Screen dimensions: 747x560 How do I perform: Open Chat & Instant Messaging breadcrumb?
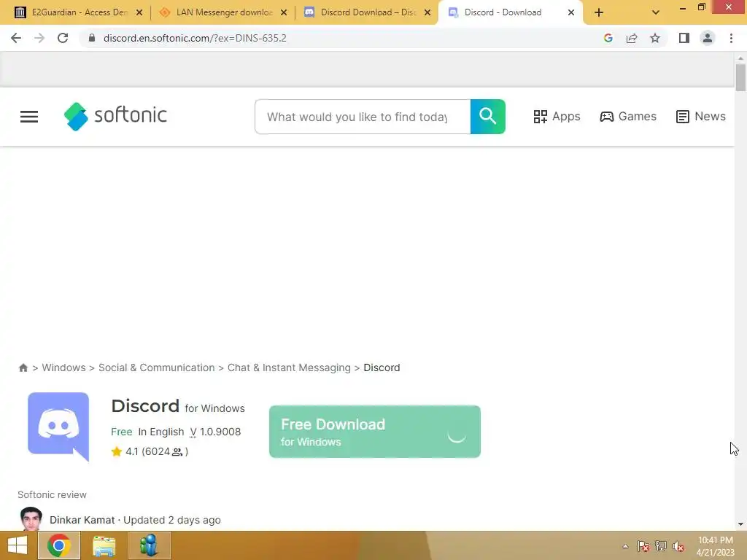pyautogui.click(x=289, y=367)
